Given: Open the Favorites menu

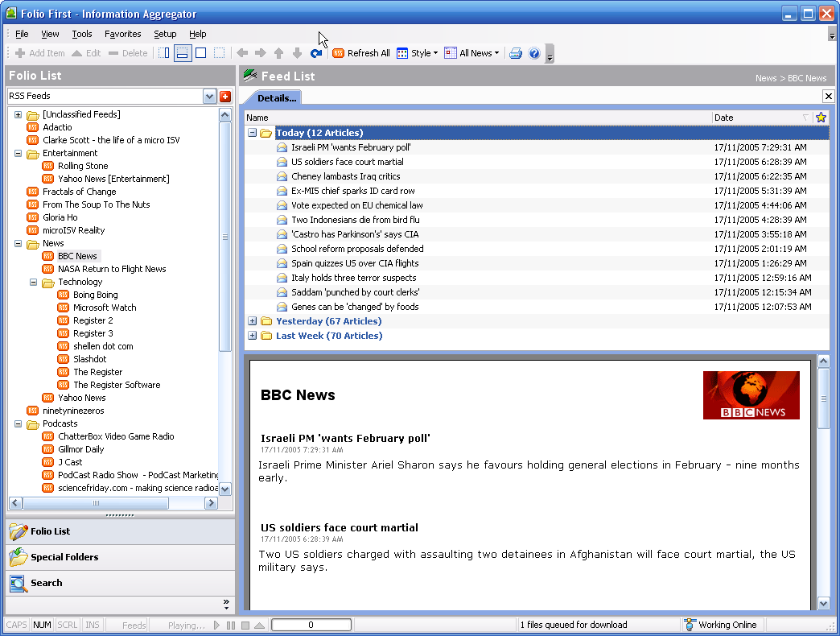Looking at the screenshot, I should 122,34.
